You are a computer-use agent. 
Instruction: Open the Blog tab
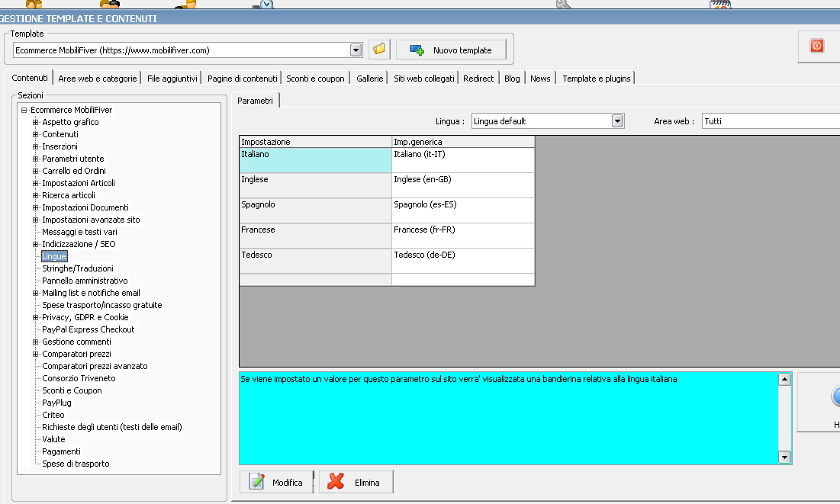pyautogui.click(x=512, y=79)
